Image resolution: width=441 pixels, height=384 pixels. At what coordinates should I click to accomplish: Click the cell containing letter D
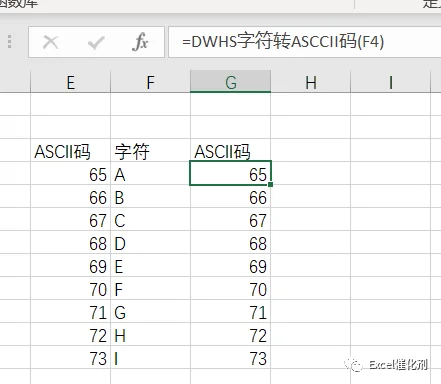click(150, 242)
